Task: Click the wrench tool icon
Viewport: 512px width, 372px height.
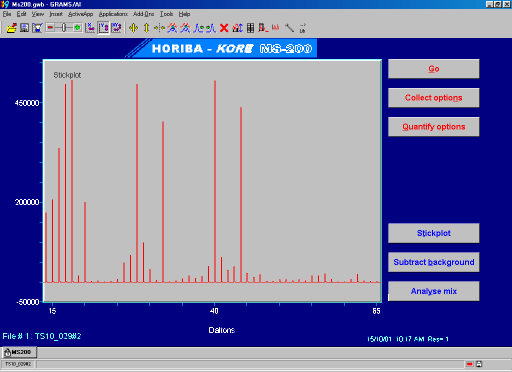Action: 289,28
